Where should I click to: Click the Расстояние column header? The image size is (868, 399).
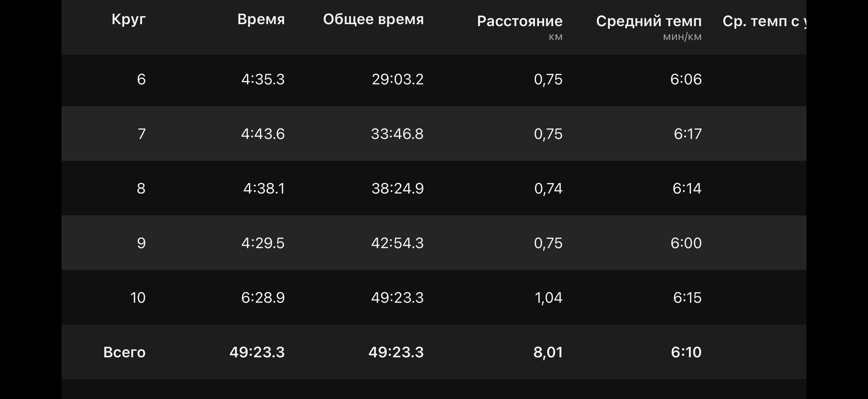tap(520, 22)
